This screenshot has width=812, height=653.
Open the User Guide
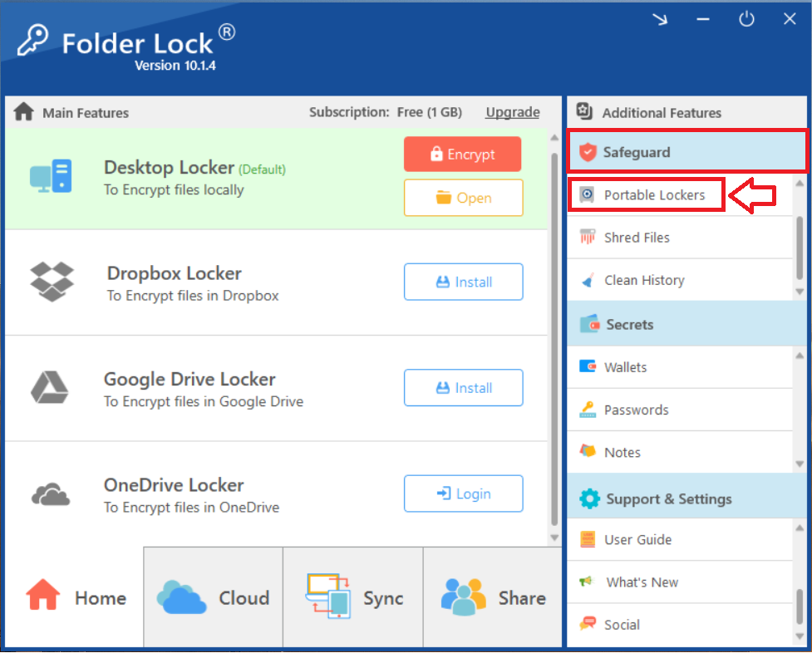(x=680, y=539)
